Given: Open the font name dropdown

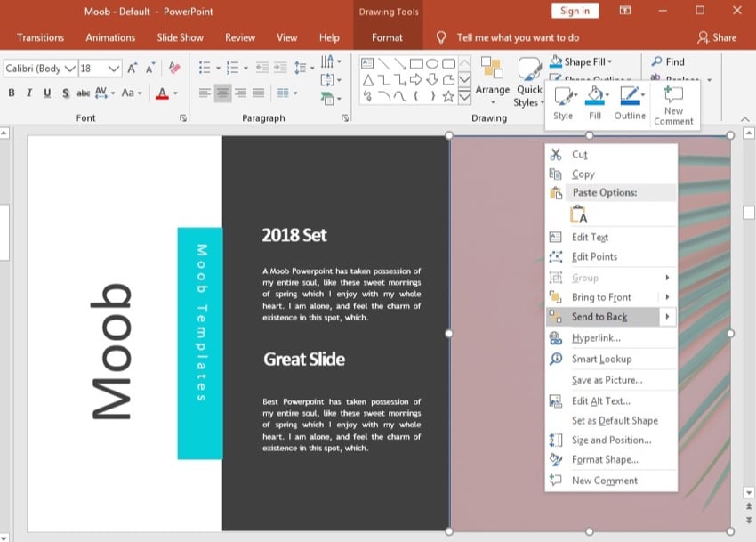Looking at the screenshot, I should click(69, 69).
